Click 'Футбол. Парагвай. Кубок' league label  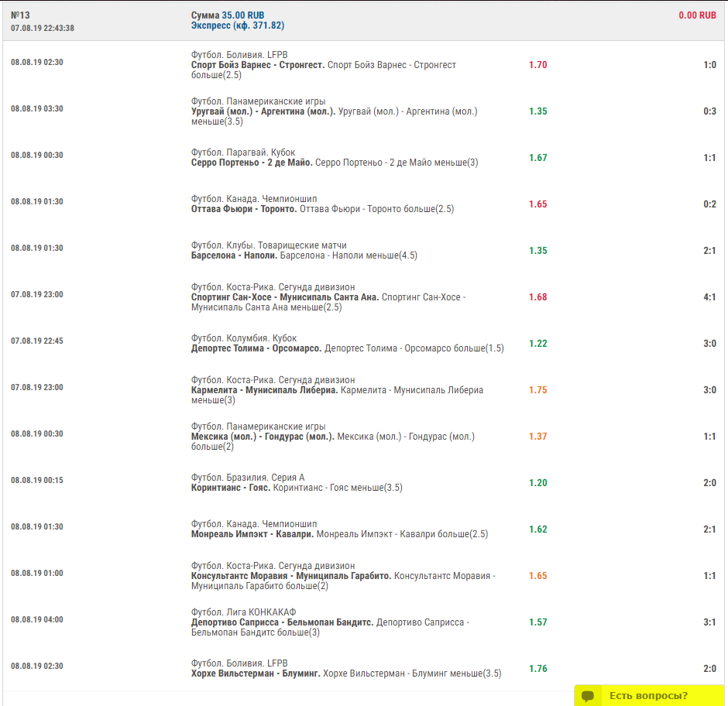tap(243, 153)
